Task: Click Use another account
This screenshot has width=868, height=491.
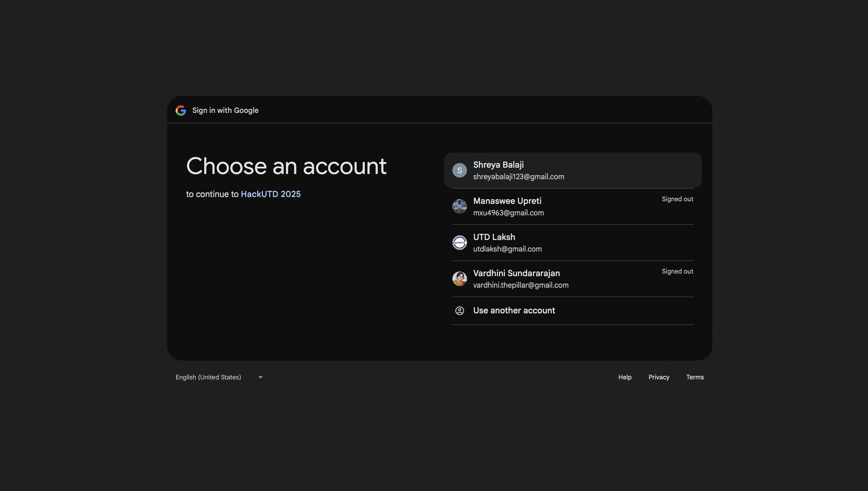Action: [514, 310]
